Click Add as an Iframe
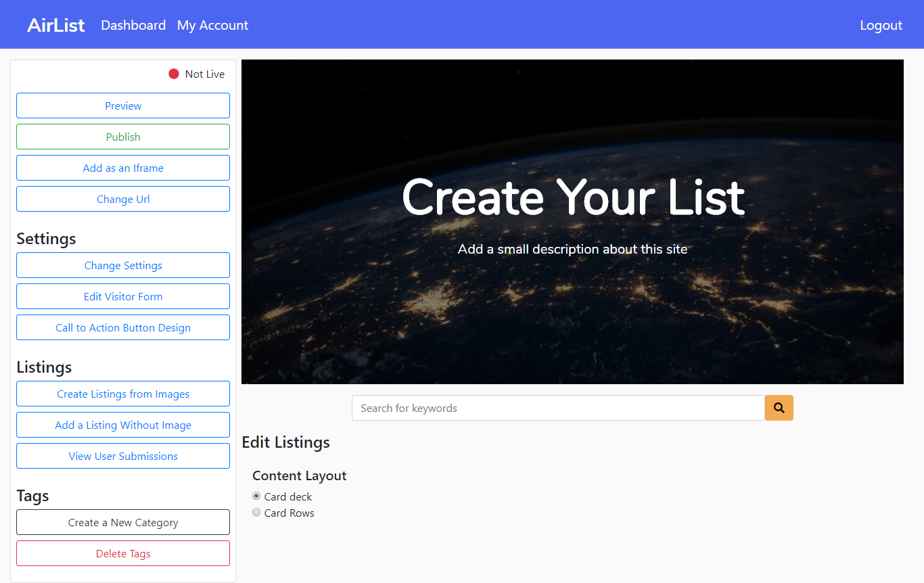Viewport: 924px width, 583px height. pos(122,168)
